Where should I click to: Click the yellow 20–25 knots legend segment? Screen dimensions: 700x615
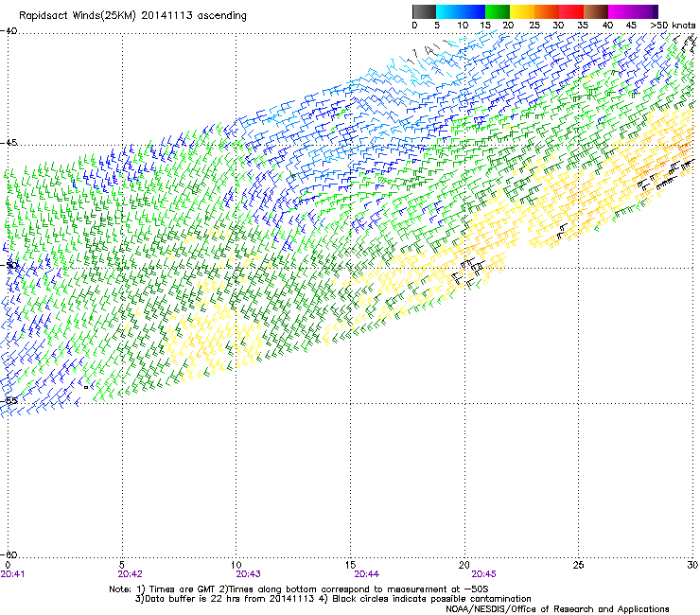(x=522, y=11)
